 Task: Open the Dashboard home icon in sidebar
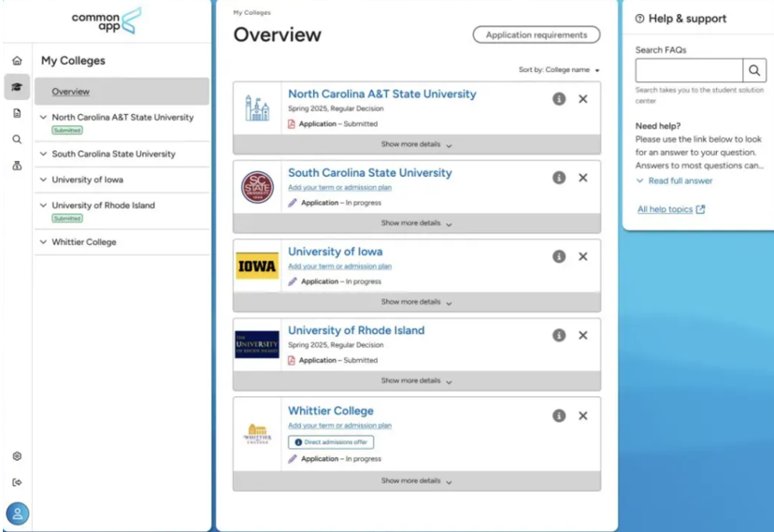click(17, 61)
